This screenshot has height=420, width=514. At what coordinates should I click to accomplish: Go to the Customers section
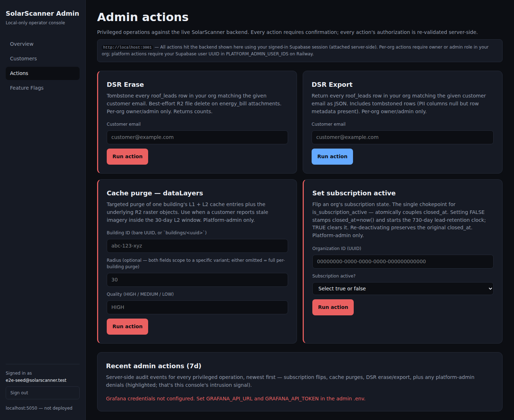[x=42, y=59]
